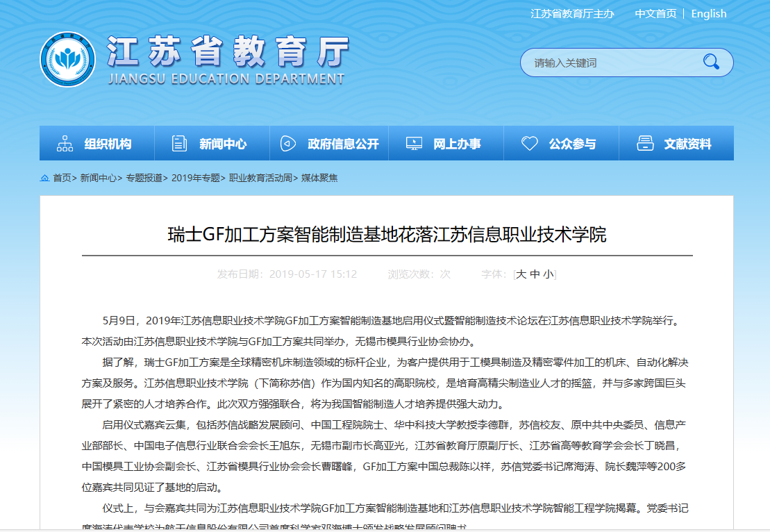Click the breadcrumb home icon
The width and height of the screenshot is (770, 532).
pos(44,178)
